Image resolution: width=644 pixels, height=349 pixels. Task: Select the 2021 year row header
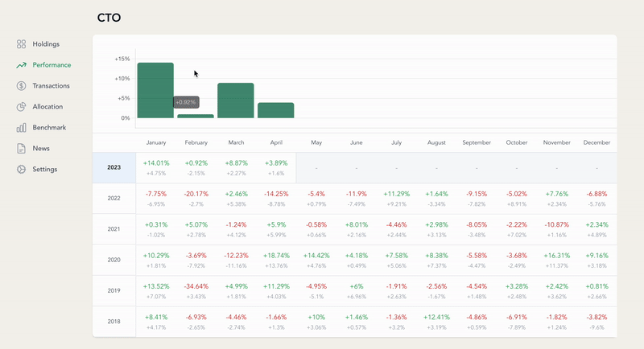tap(114, 229)
